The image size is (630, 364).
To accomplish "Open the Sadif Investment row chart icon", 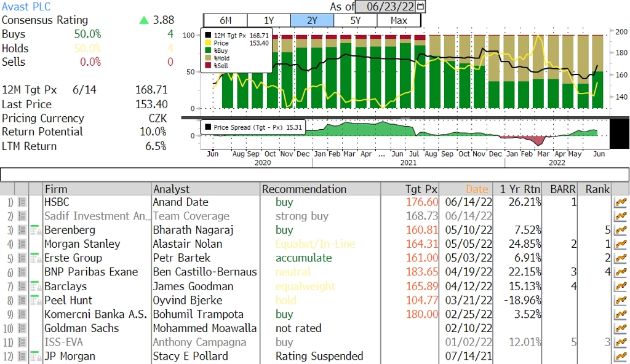I will click(621, 216).
